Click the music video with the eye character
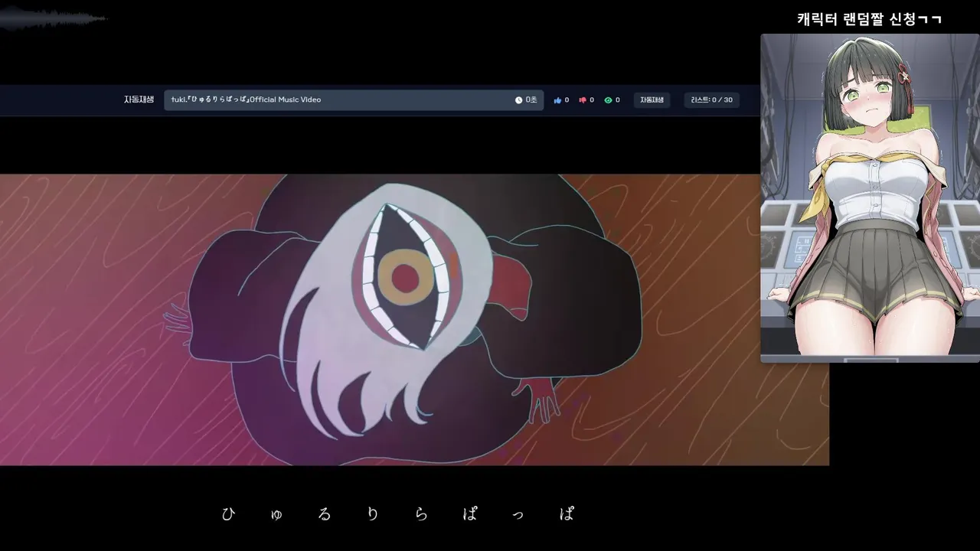The image size is (980, 551). click(414, 320)
